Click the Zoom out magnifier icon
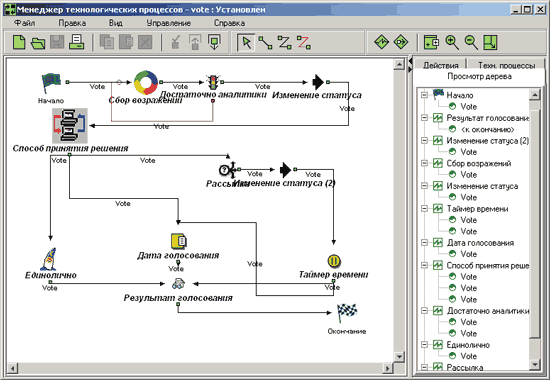The width and height of the screenshot is (550, 380). coord(471,42)
